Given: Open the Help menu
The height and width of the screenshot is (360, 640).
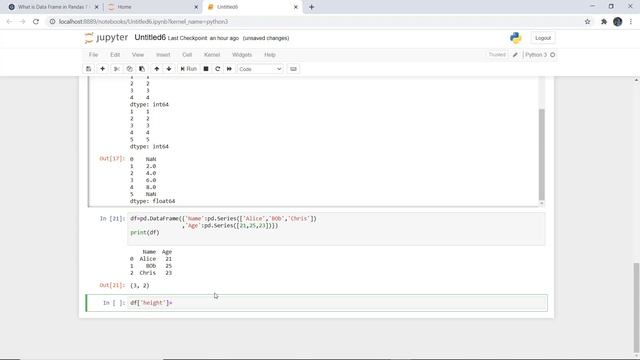Looking at the screenshot, I should (270, 55).
